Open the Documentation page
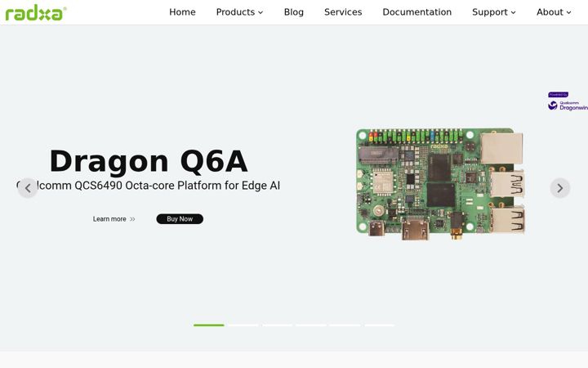 click(417, 12)
